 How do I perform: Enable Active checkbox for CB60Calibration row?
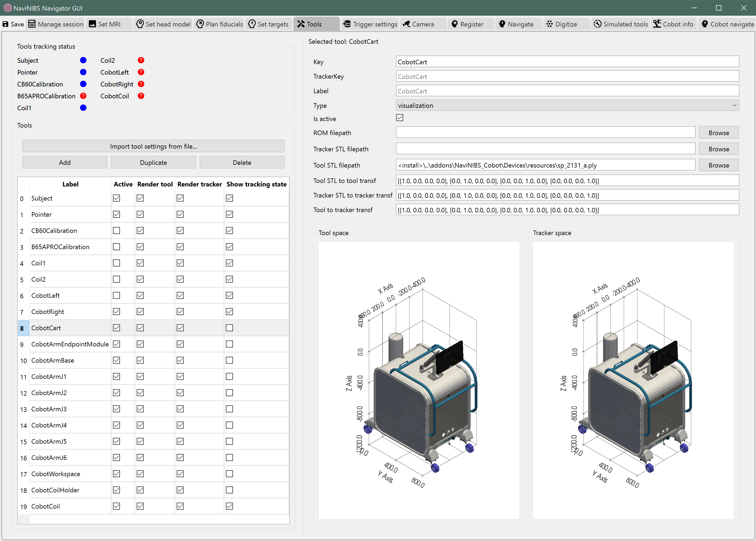tap(116, 231)
